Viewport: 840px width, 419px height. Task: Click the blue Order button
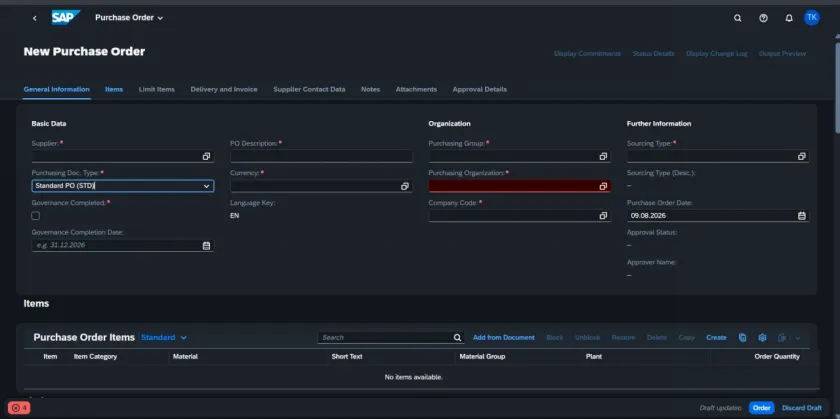click(x=761, y=408)
